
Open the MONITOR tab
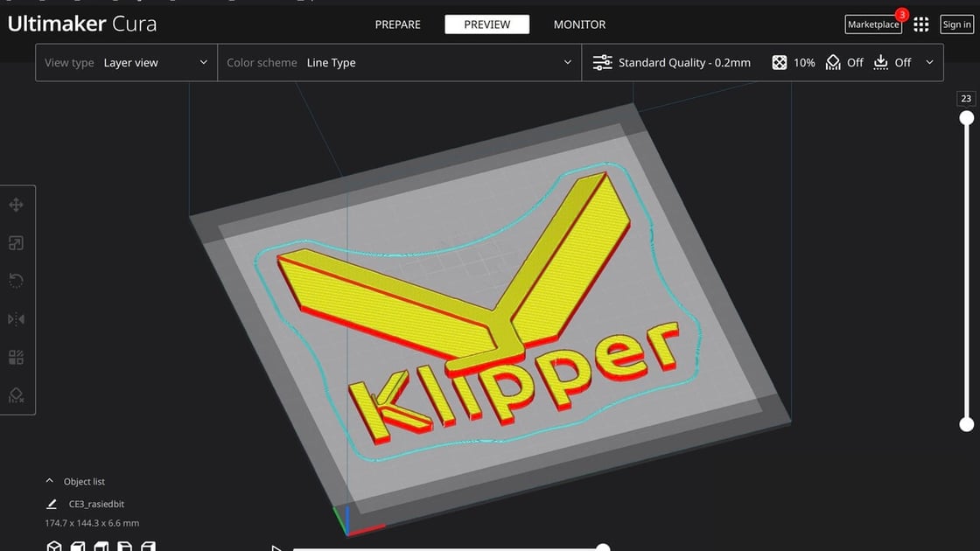tap(578, 24)
